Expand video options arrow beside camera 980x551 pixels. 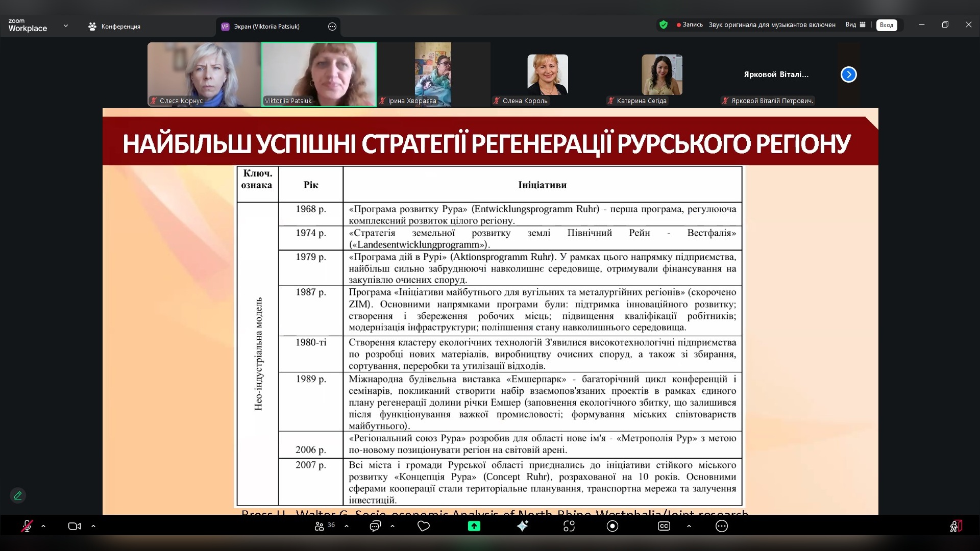[x=93, y=526]
